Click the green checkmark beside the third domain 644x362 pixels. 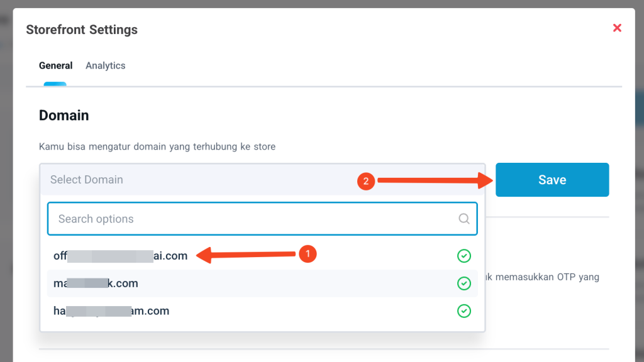click(464, 311)
